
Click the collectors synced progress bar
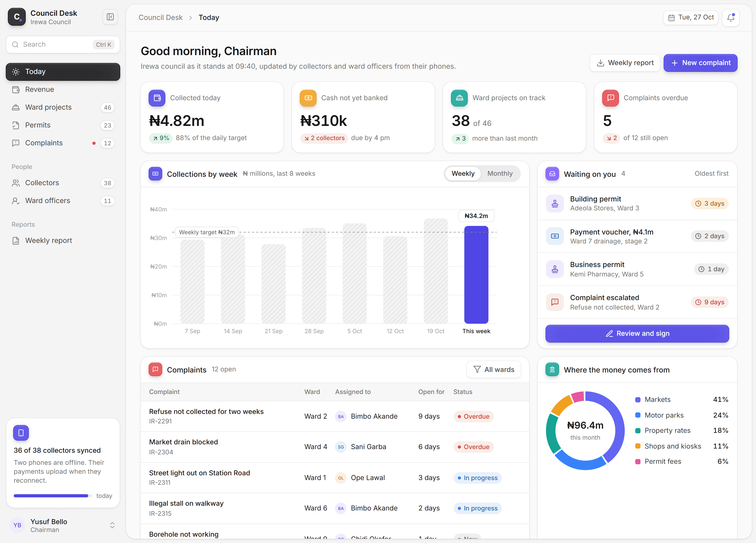point(53,496)
